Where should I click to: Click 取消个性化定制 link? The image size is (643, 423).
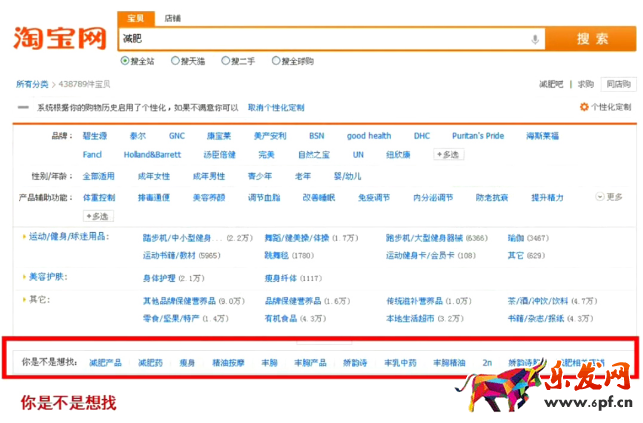pos(276,107)
